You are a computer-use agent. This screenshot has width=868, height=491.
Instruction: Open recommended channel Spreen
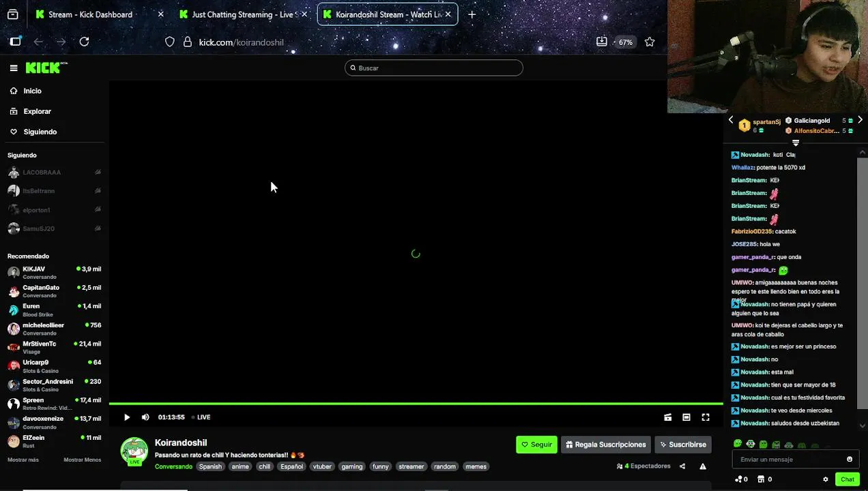tap(55, 404)
